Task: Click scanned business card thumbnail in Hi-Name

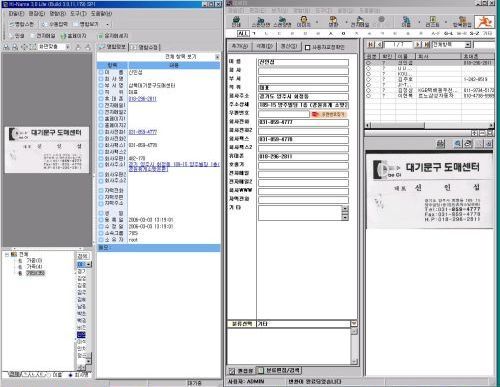Action: pyautogui.click(x=47, y=150)
